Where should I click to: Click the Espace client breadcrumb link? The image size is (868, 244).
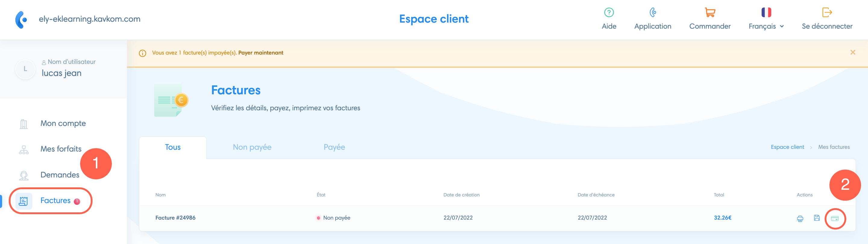tap(787, 147)
